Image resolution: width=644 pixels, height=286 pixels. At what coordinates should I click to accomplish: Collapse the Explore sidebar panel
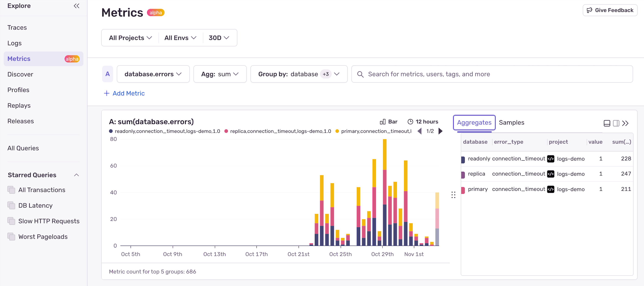click(x=76, y=6)
